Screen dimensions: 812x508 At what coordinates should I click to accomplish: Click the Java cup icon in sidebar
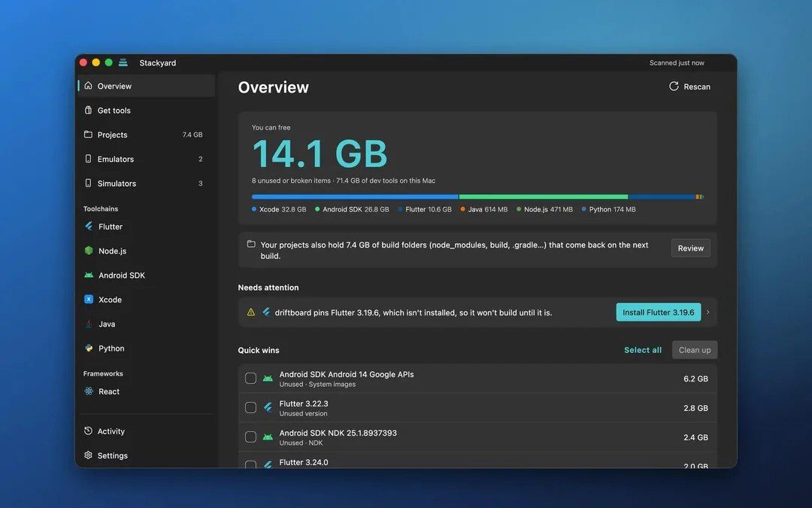click(x=89, y=324)
